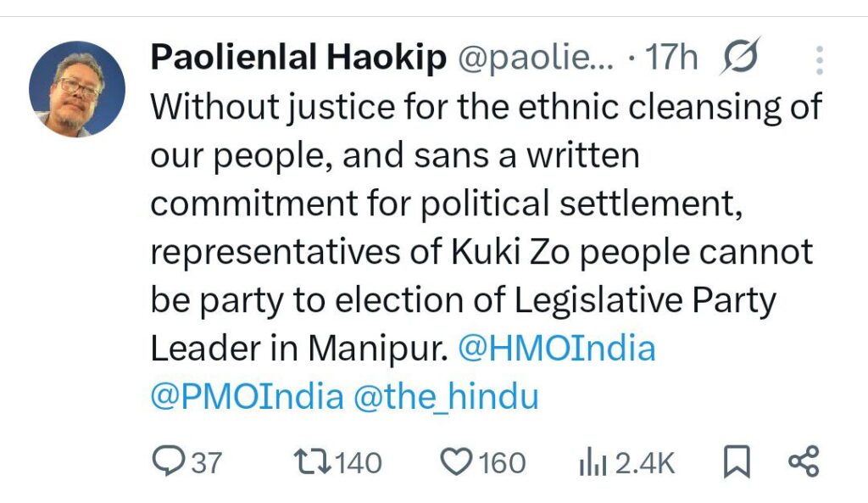Click the 2.4K views count
This screenshot has width=868, height=503.
point(644,463)
